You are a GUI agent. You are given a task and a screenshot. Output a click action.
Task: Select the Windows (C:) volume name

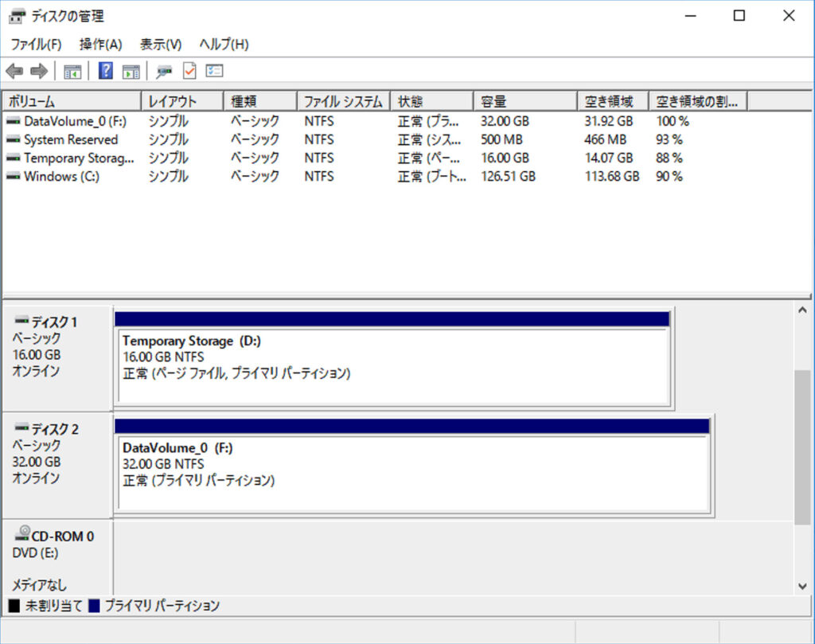(62, 177)
